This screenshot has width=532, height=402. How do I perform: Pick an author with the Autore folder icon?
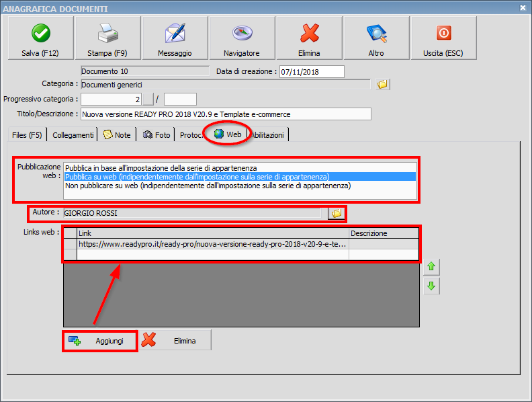337,213
